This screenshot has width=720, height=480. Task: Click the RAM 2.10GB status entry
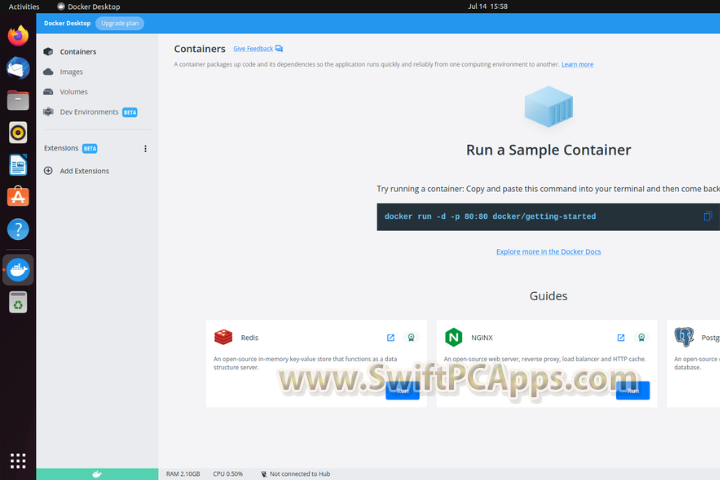click(x=183, y=474)
